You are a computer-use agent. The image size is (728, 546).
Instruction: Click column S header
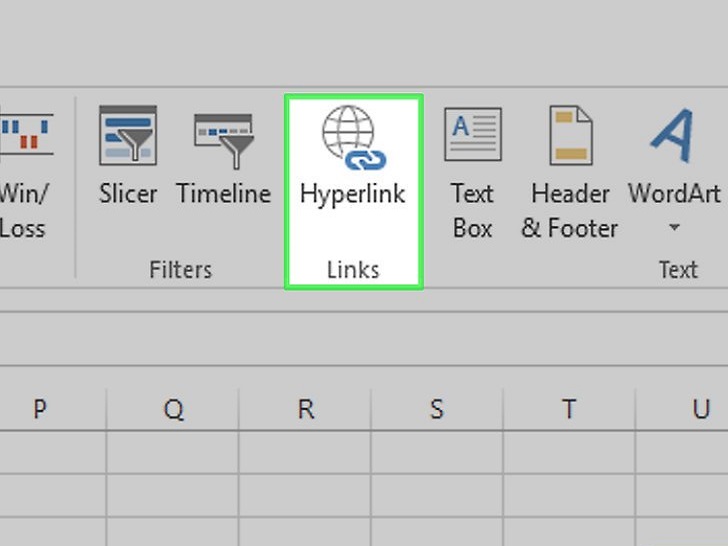437,409
